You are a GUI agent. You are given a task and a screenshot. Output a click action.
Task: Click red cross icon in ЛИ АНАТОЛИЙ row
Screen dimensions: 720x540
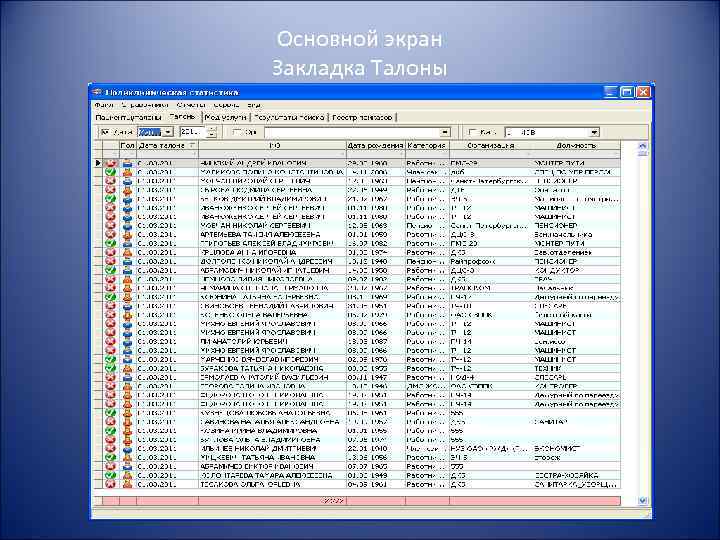(110, 342)
